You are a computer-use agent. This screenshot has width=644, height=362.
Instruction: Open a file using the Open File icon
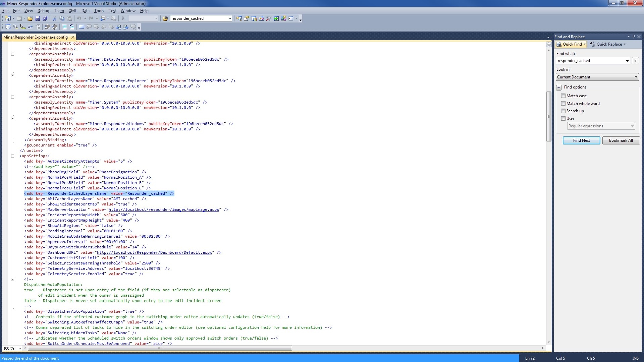click(x=31, y=18)
